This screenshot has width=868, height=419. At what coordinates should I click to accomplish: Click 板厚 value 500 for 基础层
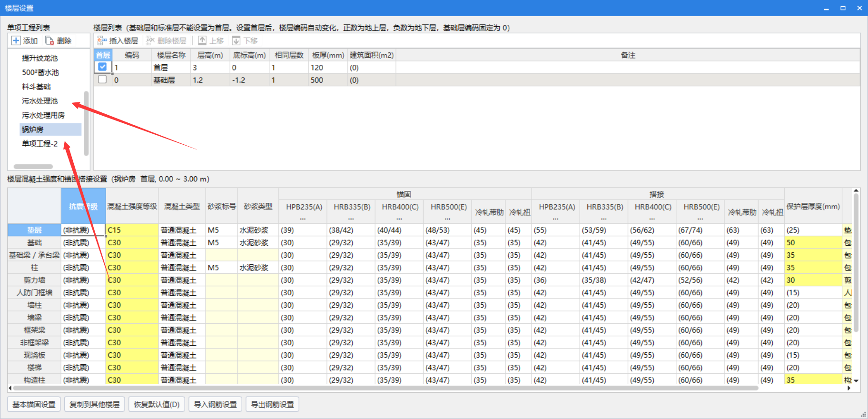(328, 80)
